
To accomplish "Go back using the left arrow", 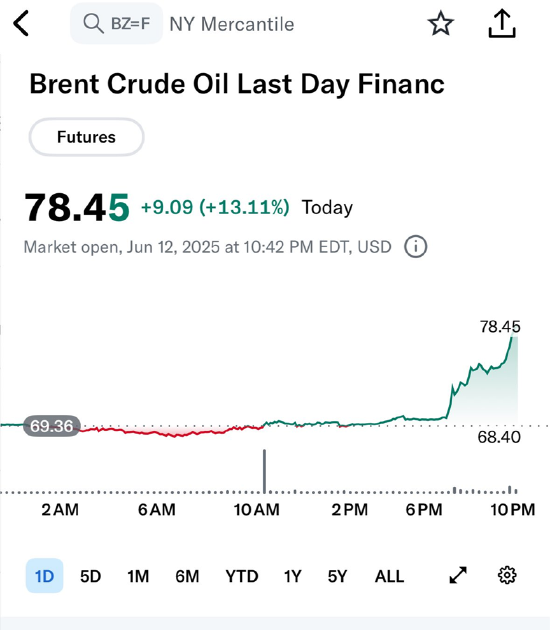I will click(x=21, y=23).
